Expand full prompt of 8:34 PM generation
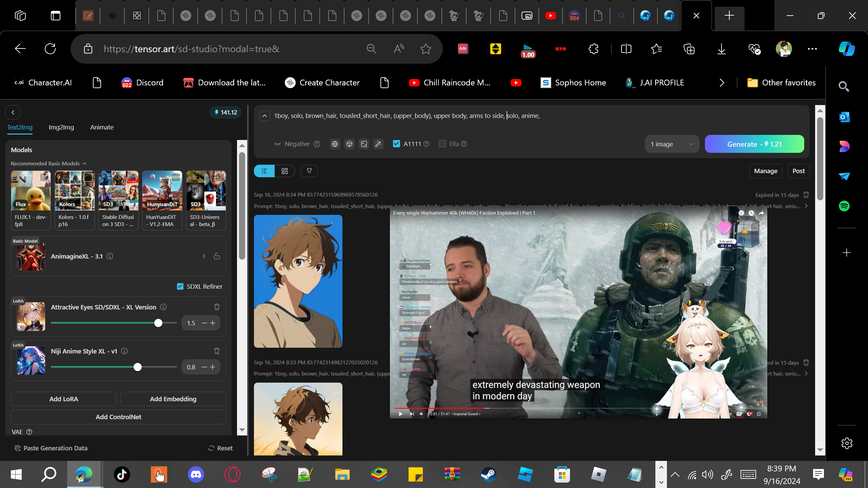Viewport: 868px width, 488px height. [806, 206]
